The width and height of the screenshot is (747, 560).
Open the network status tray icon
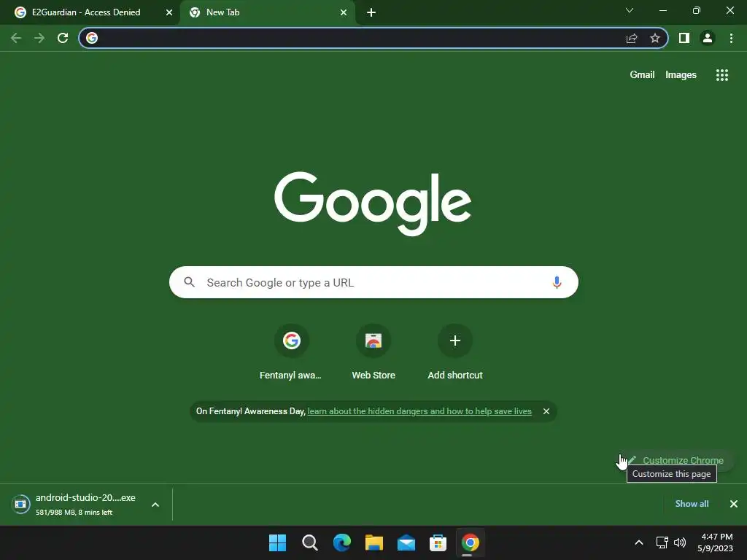pos(662,542)
